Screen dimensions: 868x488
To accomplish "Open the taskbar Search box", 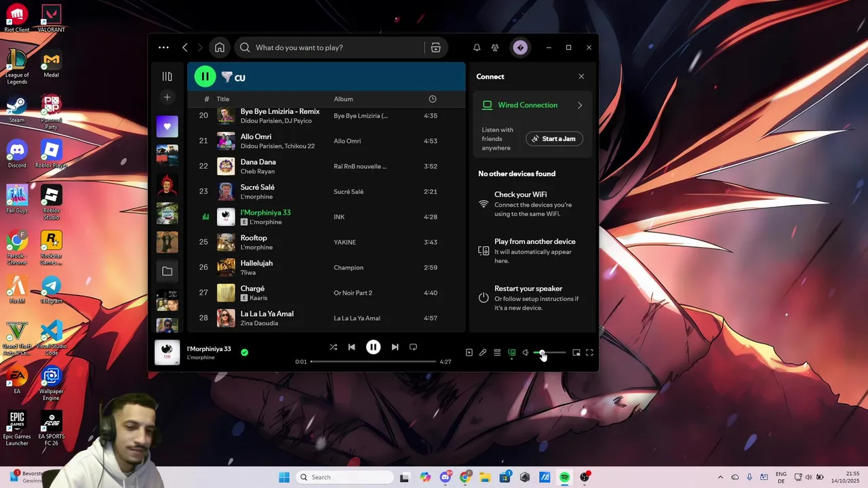I will pyautogui.click(x=345, y=477).
